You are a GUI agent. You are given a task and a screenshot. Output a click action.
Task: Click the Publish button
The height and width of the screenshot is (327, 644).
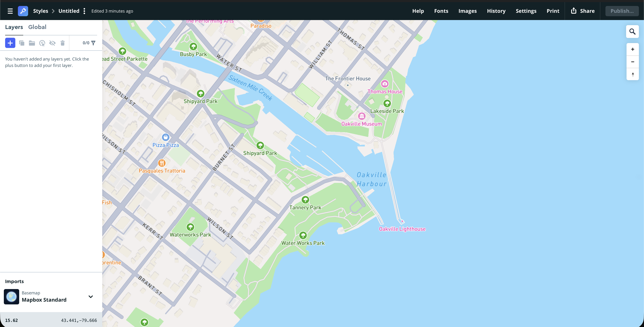point(622,11)
